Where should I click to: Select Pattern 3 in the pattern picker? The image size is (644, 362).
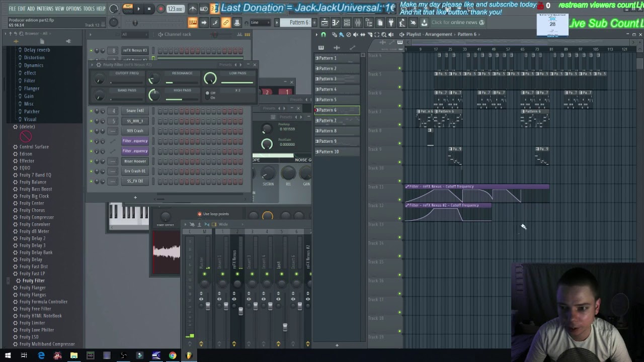[x=337, y=79]
